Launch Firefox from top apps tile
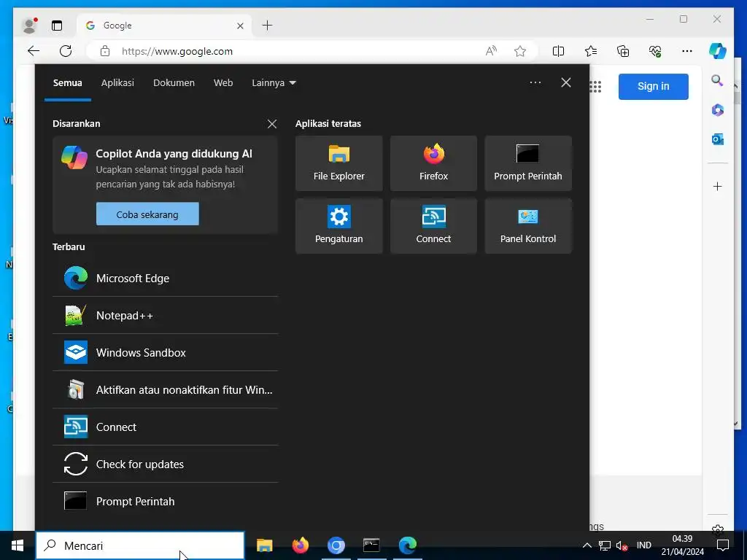 point(433,163)
